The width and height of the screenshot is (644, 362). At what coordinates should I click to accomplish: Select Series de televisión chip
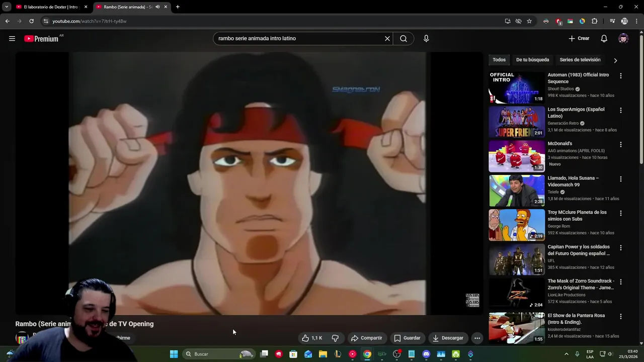[x=580, y=60]
